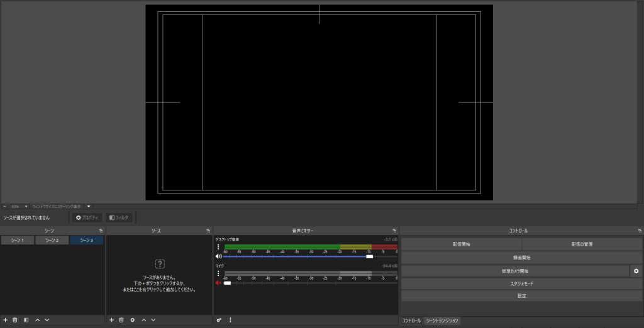Open scene filters icon in Scenes panel
Image resolution: width=644 pixels, height=328 pixels.
[x=26, y=320]
